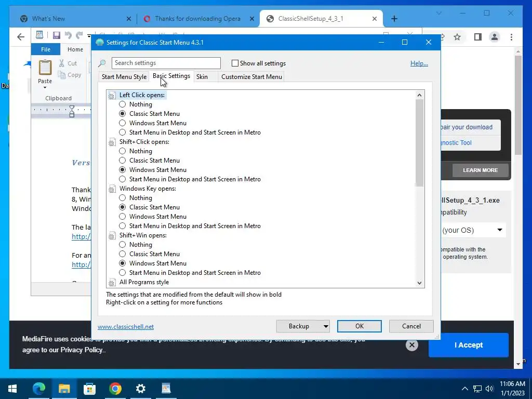Image resolution: width=532 pixels, height=399 pixels.
Task: Open WordPad File menu
Action: point(46,49)
